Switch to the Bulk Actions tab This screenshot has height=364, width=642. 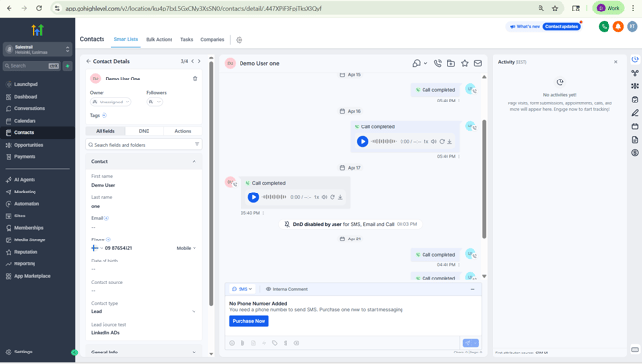(159, 39)
